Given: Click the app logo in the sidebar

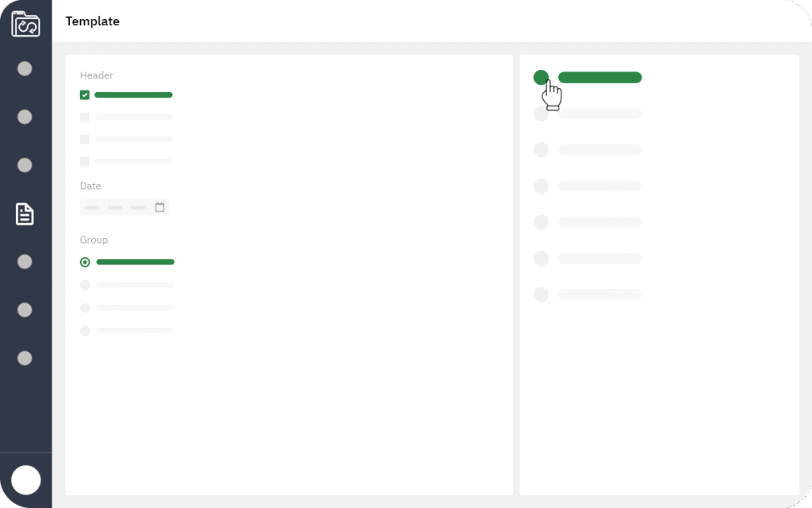Looking at the screenshot, I should coord(25,24).
